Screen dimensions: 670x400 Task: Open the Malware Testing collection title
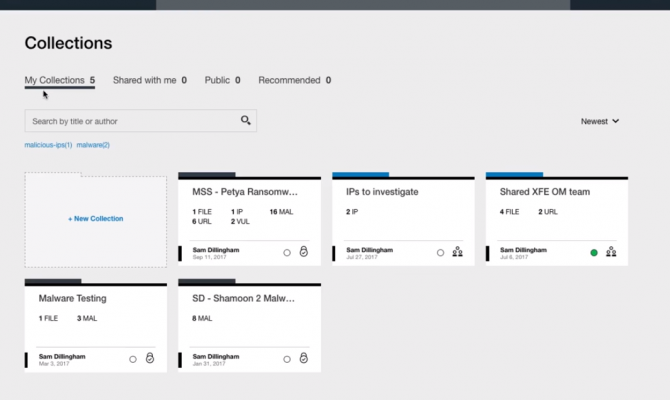tap(73, 298)
